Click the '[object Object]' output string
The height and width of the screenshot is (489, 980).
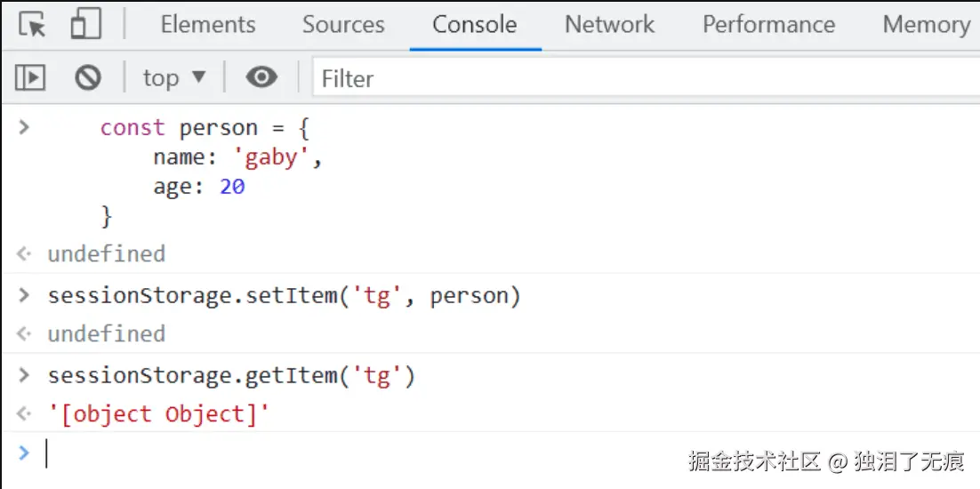click(x=158, y=414)
